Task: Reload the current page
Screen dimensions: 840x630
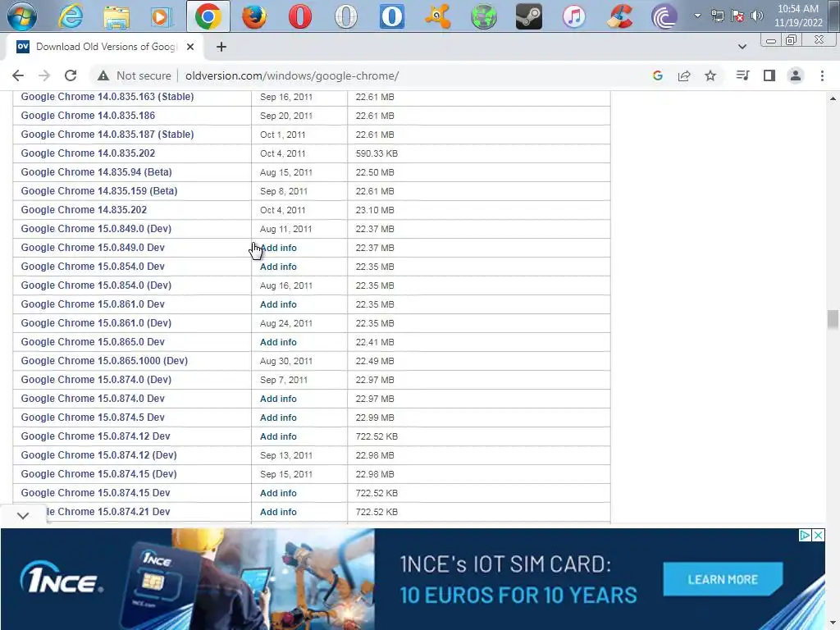Action: pyautogui.click(x=71, y=75)
